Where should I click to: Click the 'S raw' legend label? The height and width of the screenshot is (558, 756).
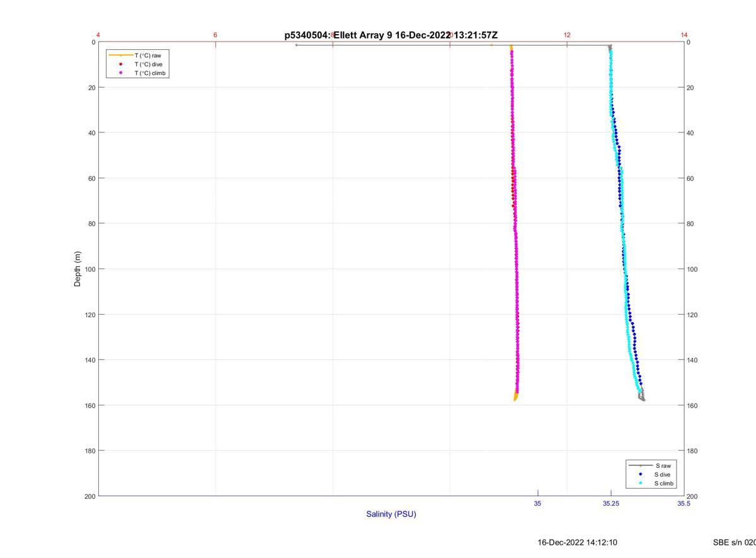(662, 465)
